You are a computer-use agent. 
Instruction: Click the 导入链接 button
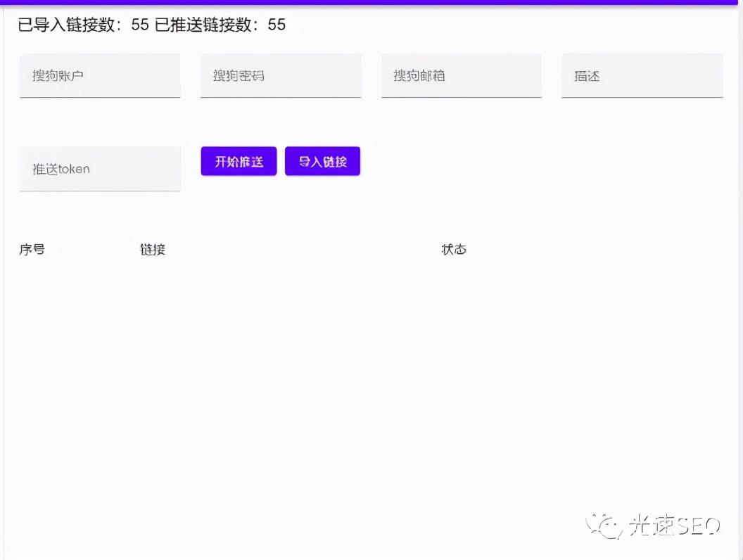pyautogui.click(x=323, y=162)
